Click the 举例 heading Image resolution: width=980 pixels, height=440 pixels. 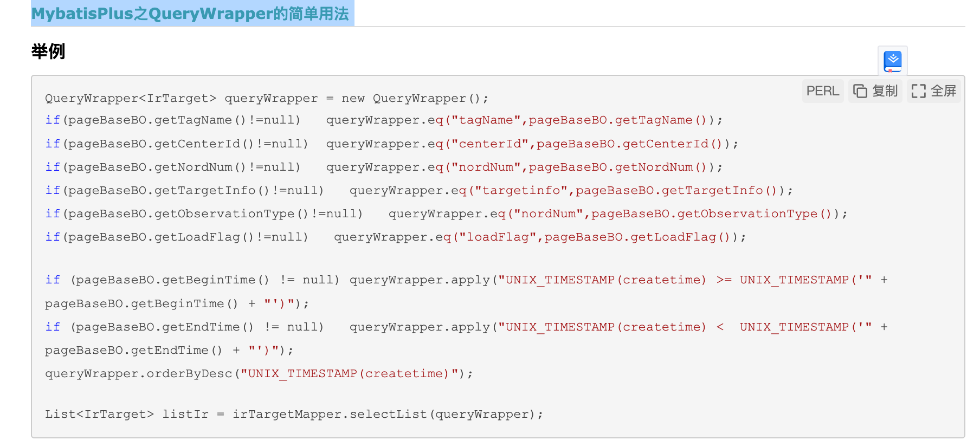pyautogui.click(x=48, y=51)
